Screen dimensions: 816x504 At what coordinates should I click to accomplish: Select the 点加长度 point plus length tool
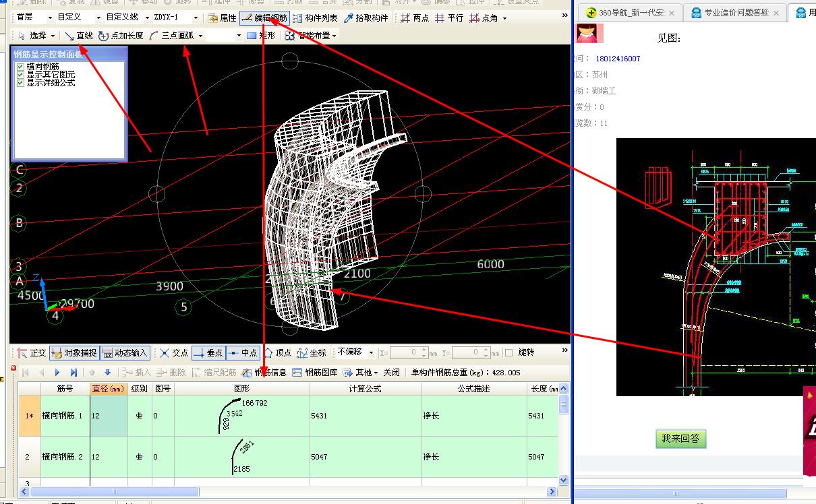point(121,36)
